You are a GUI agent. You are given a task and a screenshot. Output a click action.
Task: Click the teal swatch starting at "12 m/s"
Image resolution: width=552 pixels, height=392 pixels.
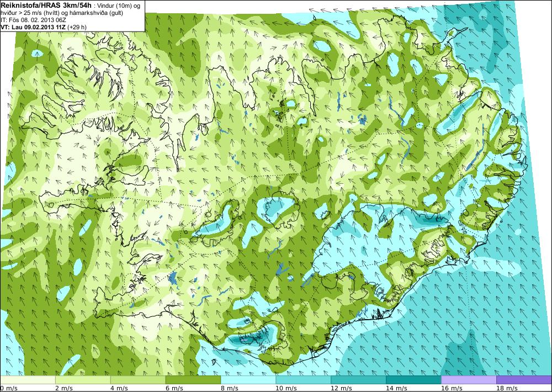(358, 380)
